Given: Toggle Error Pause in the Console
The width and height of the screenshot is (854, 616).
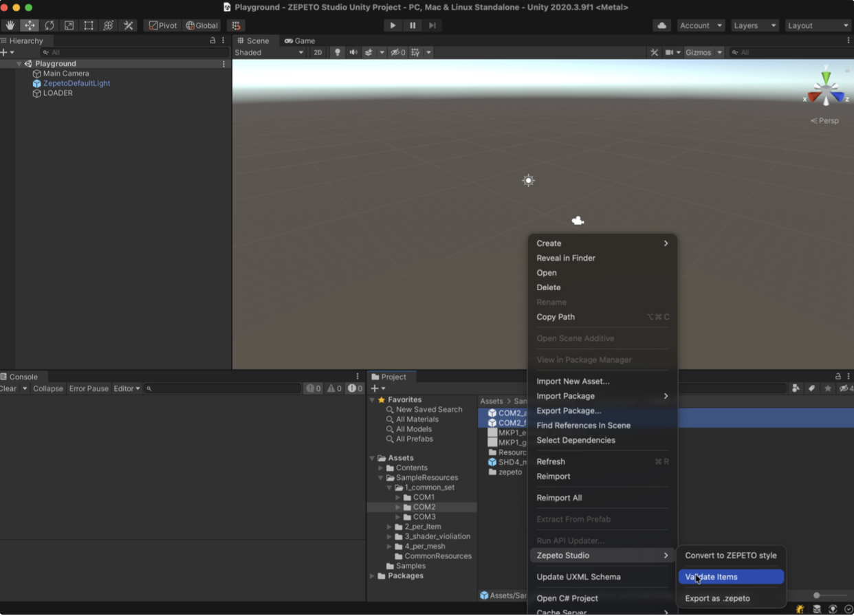Looking at the screenshot, I should [89, 388].
